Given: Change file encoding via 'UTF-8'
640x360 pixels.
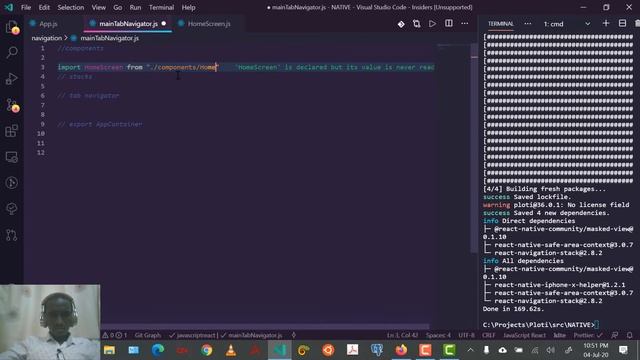Looking at the screenshot, I should [467, 336].
